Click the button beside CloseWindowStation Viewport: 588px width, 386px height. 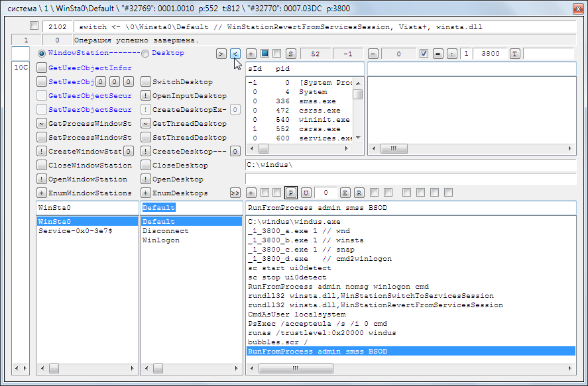(42, 166)
